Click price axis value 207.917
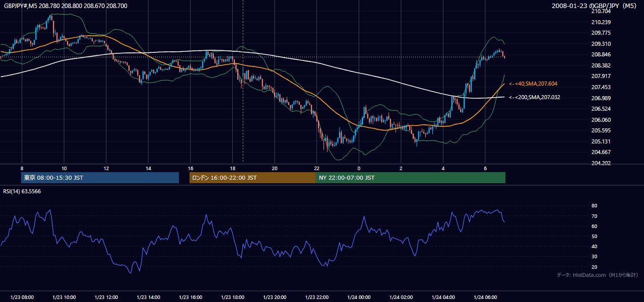Image resolution: width=644 pixels, height=302 pixels. (x=601, y=76)
